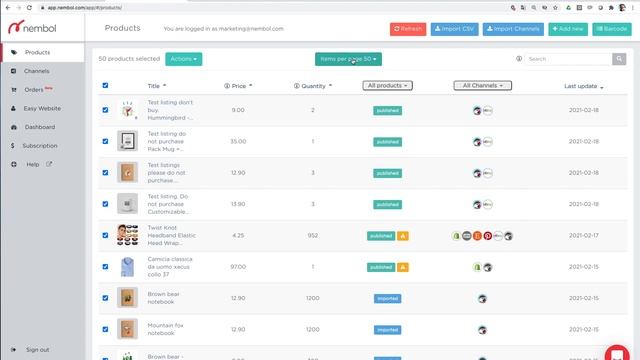Image resolution: width=640 pixels, height=360 pixels.
Task: Click the Add new button
Action: [568, 29]
